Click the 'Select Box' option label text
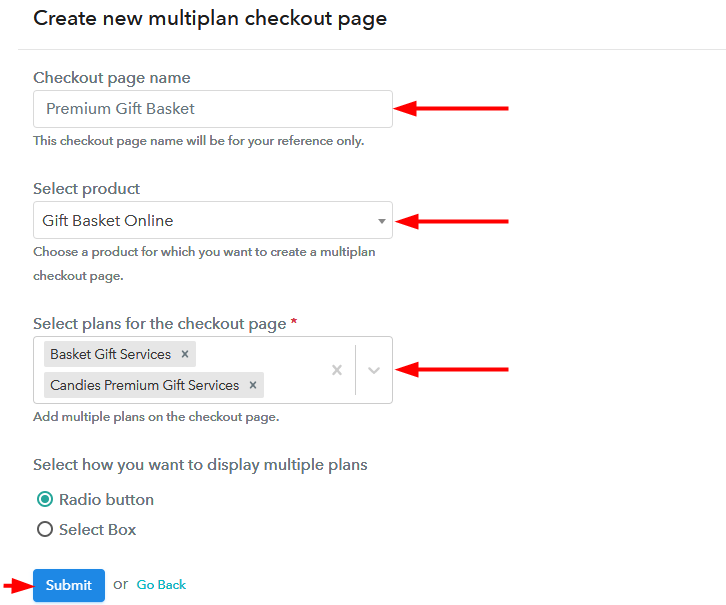 coord(97,529)
